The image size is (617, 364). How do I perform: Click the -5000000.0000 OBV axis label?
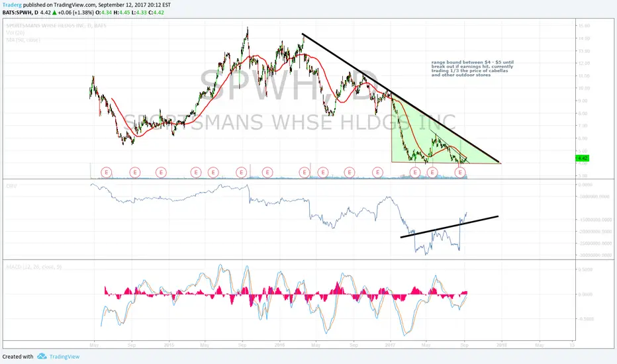coord(595,197)
